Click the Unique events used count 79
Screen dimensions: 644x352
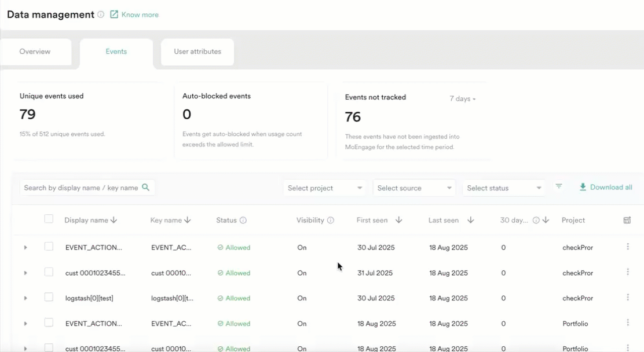pos(28,114)
